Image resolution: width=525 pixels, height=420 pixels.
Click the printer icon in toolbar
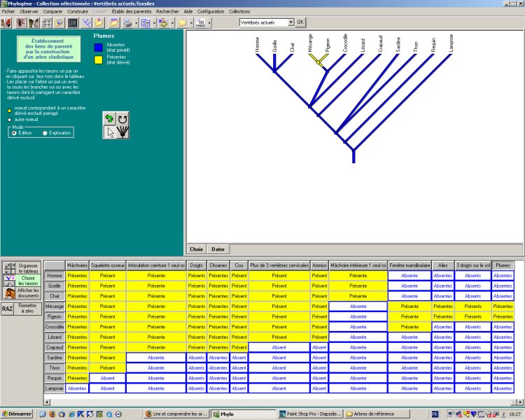point(129,23)
